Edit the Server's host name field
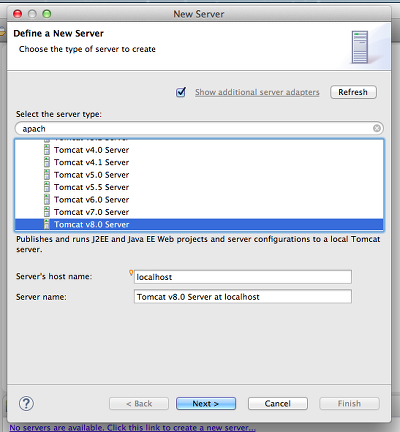This screenshot has height=432, width=400. tap(243, 277)
